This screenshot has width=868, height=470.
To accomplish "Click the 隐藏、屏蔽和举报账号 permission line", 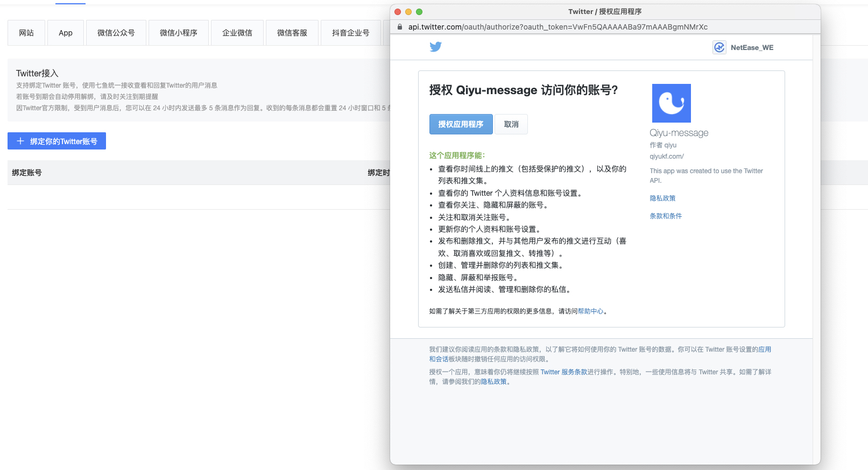I will [478, 277].
